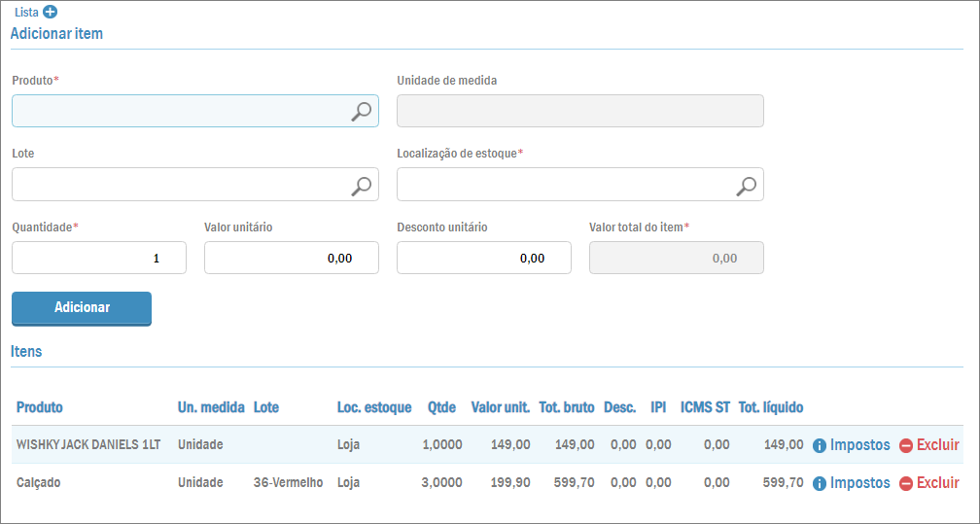
Task: Click the plus icon next to Lista
Action: [x=51, y=13]
